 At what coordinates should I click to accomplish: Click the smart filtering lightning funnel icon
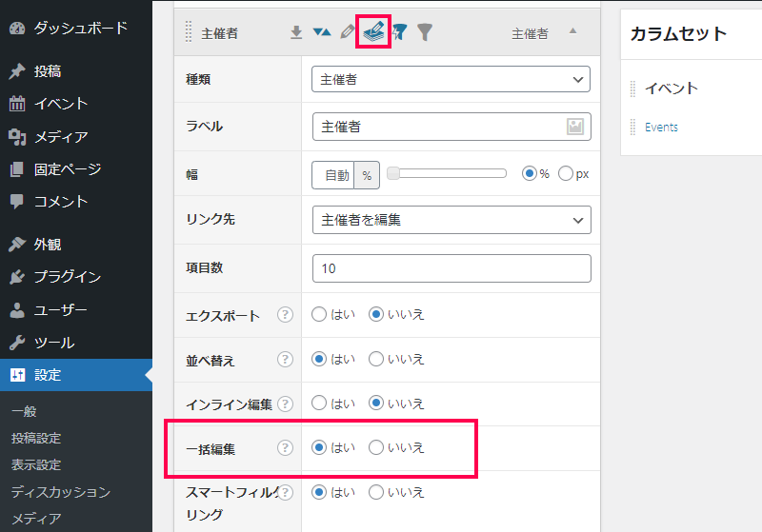(x=399, y=32)
